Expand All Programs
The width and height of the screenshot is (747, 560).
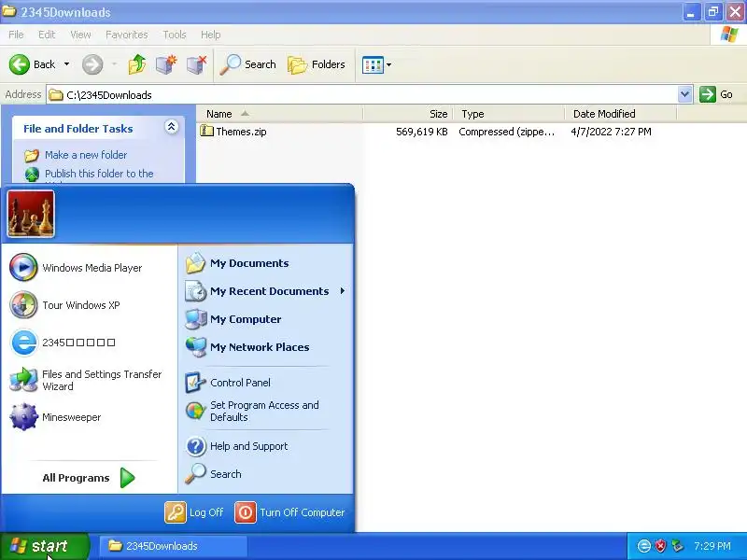89,478
